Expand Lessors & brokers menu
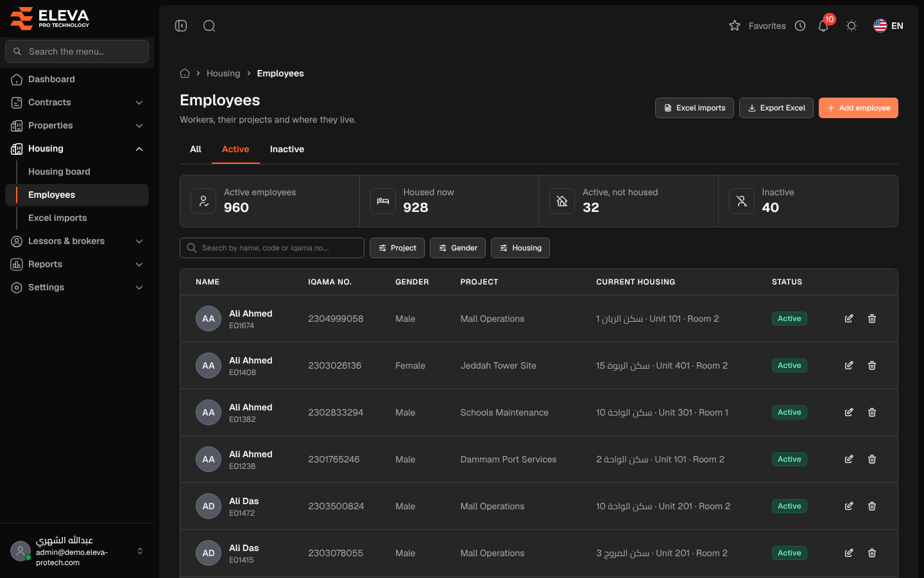Screen dimensions: 924x578 77,241
